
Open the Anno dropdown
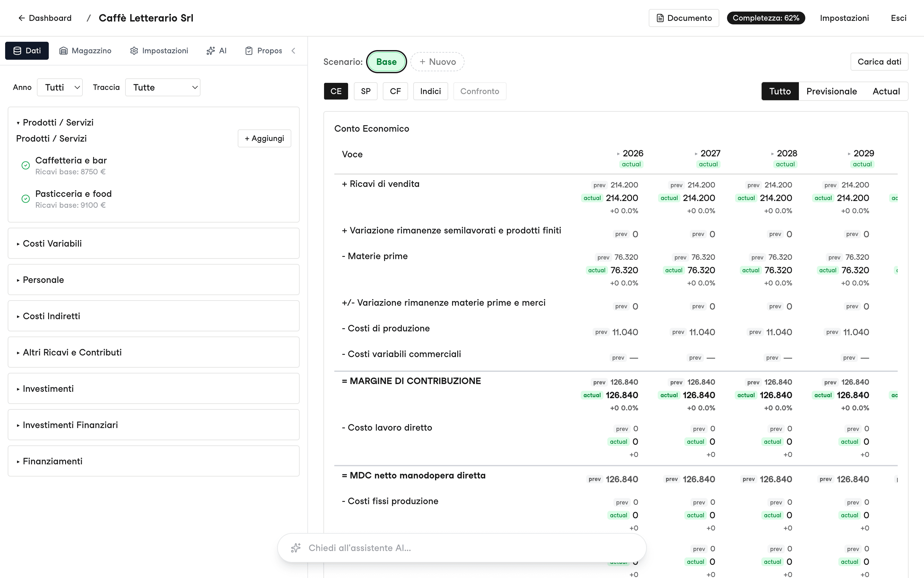point(60,87)
